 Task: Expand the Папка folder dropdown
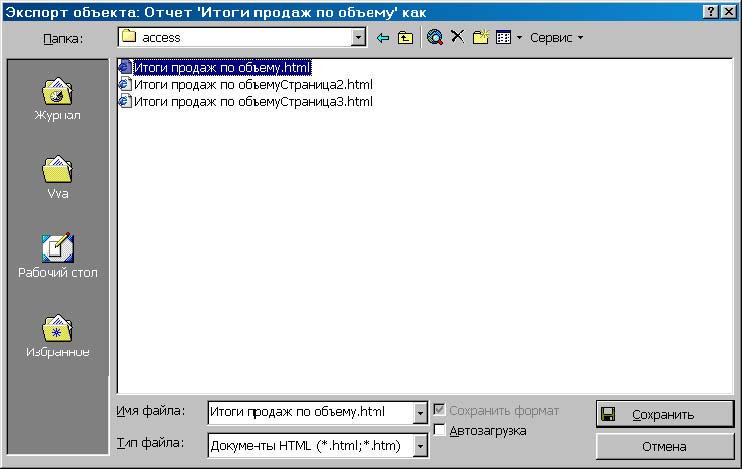coord(359,38)
